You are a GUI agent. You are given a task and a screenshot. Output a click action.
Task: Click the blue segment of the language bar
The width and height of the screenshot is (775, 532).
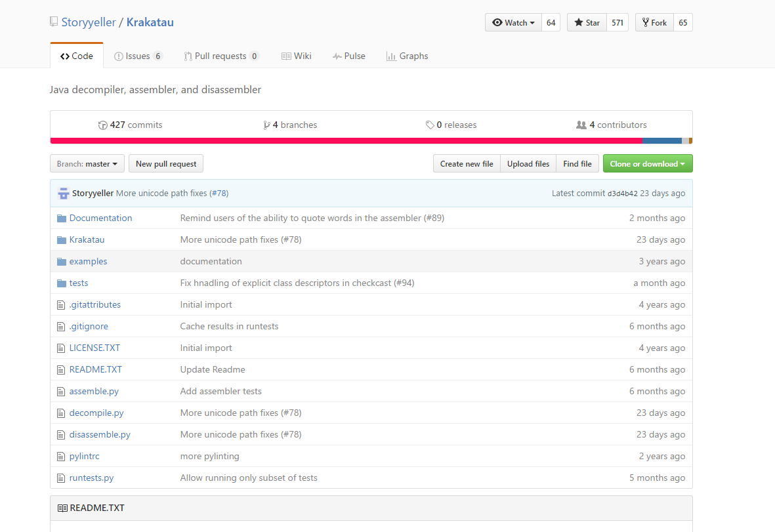662,141
